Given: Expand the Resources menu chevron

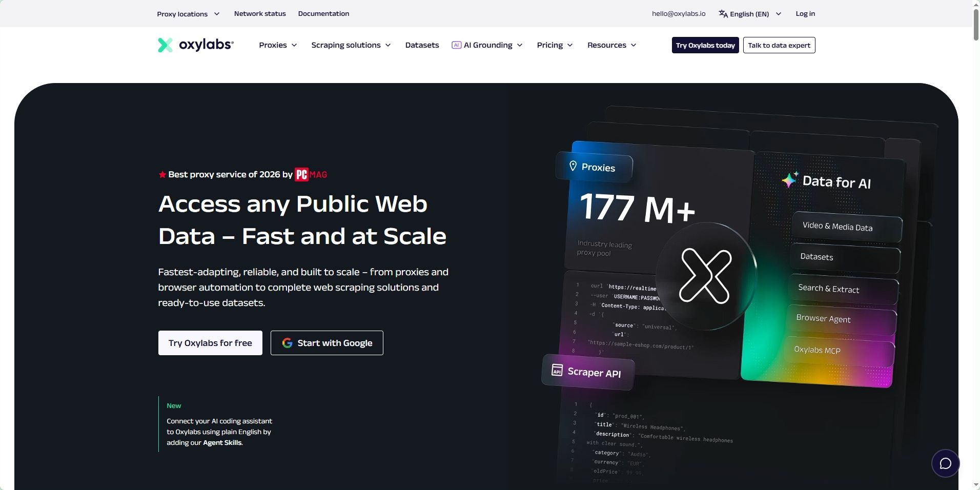Looking at the screenshot, I should [634, 45].
